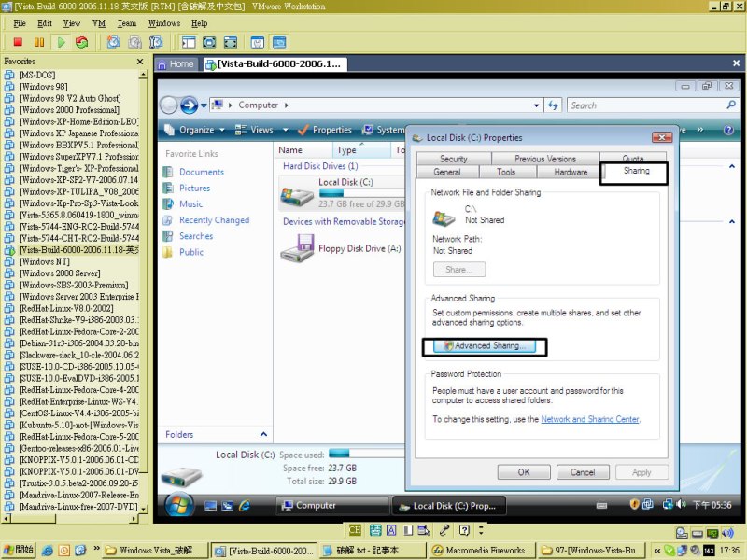Select [Windows 98] in the Favorites list
Viewport: 747px width, 560px height.
(x=43, y=87)
